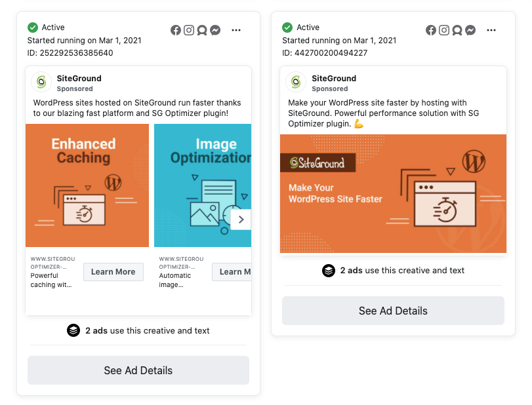Open SiteGround page name link in left ad
The image size is (532, 405).
tap(79, 78)
